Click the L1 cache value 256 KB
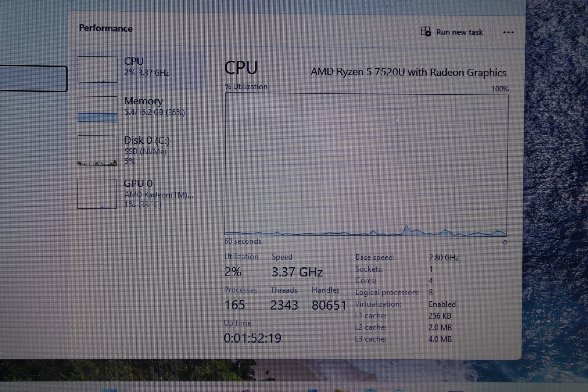The image size is (588, 392). pos(440,316)
